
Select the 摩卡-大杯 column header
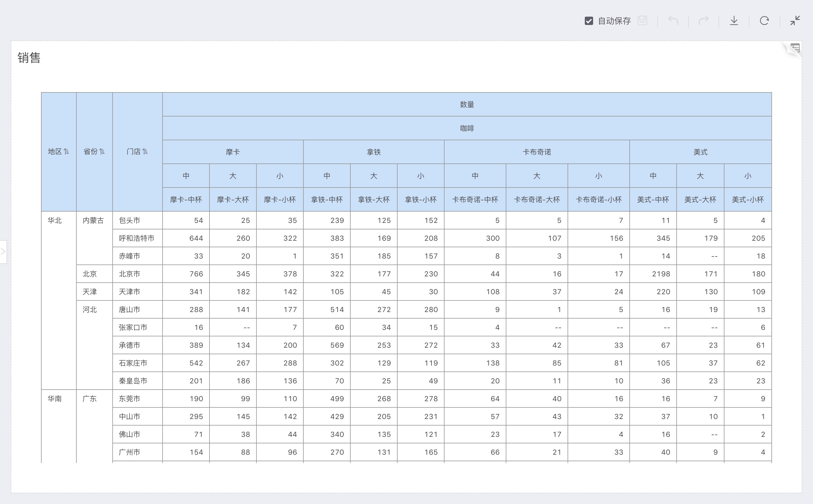point(233,200)
